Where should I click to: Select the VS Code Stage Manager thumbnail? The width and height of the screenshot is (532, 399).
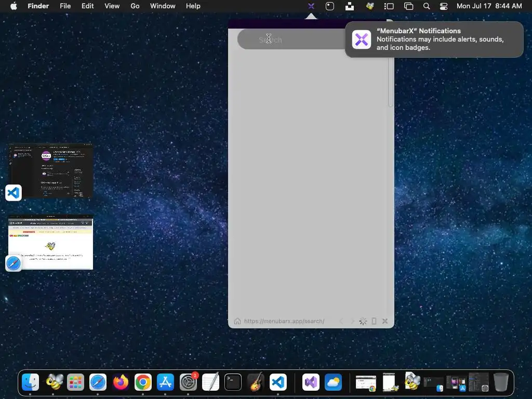click(x=50, y=170)
